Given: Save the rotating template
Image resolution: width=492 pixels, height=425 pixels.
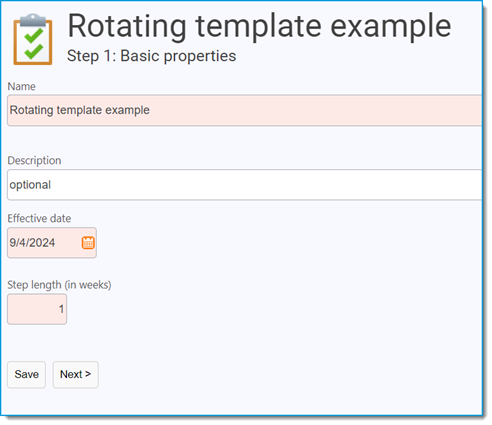Looking at the screenshot, I should 26,375.
